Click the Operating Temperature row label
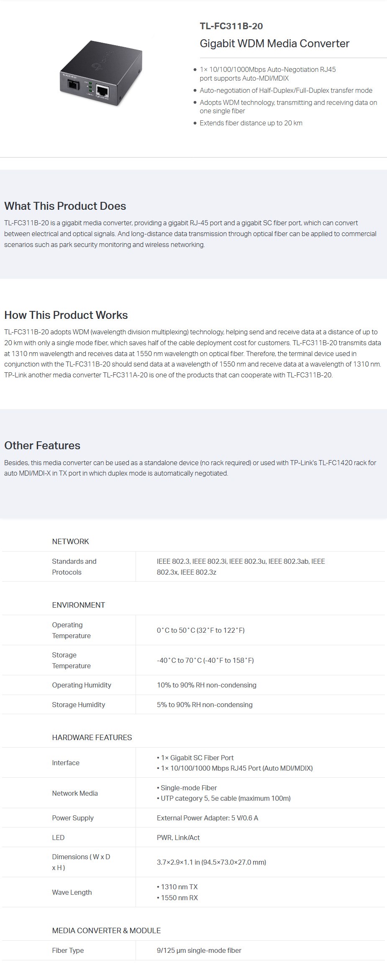Viewport: 387px width, 980px height. 71,630
